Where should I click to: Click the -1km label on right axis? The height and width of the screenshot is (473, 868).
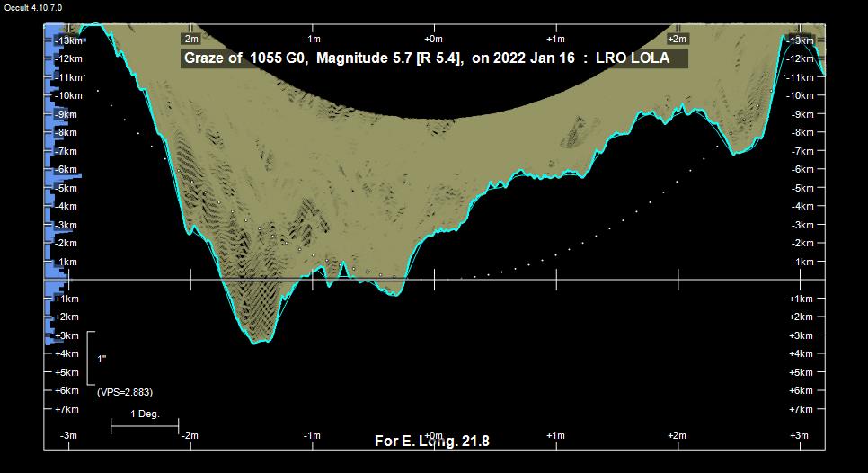click(801, 262)
